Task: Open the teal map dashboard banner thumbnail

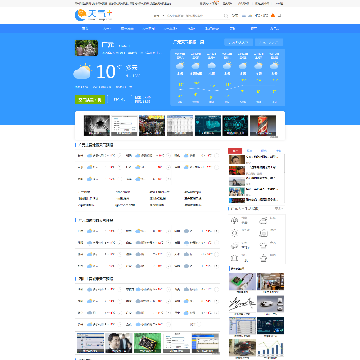Action: (x=208, y=125)
